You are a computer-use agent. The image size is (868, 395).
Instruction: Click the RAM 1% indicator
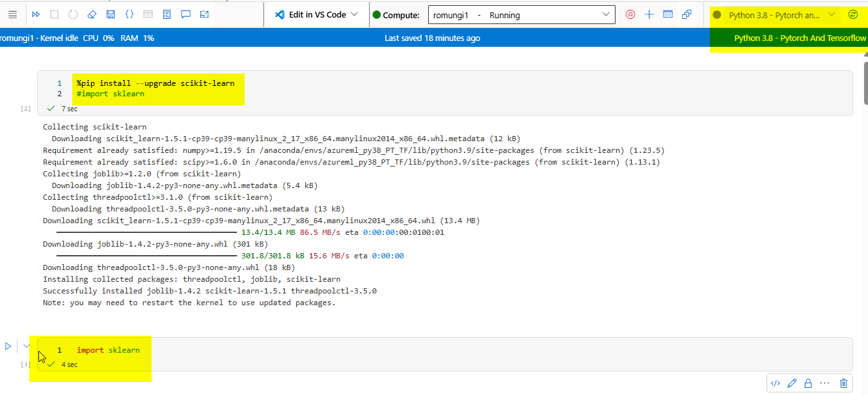click(x=137, y=38)
